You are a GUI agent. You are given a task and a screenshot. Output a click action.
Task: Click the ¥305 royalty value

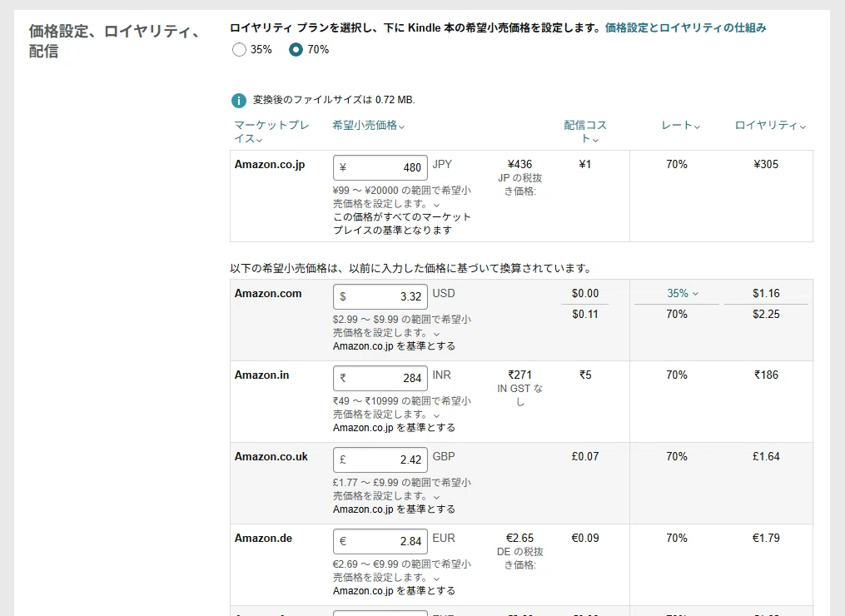tap(766, 164)
